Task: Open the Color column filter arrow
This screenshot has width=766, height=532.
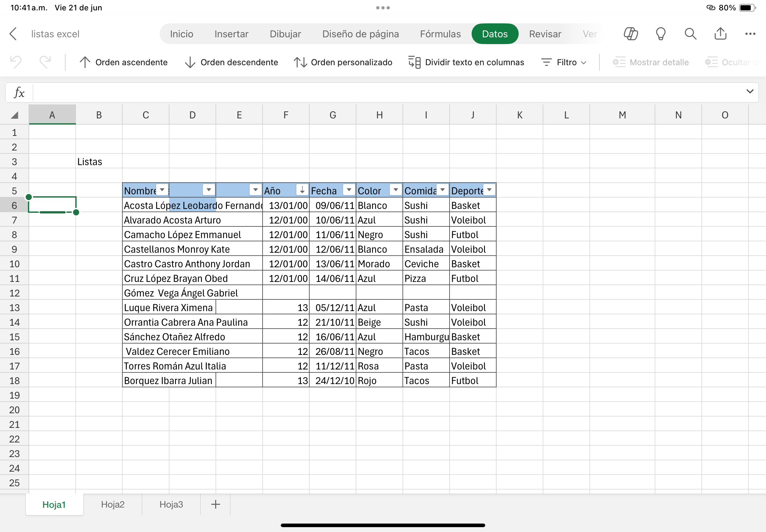Action: tap(396, 190)
